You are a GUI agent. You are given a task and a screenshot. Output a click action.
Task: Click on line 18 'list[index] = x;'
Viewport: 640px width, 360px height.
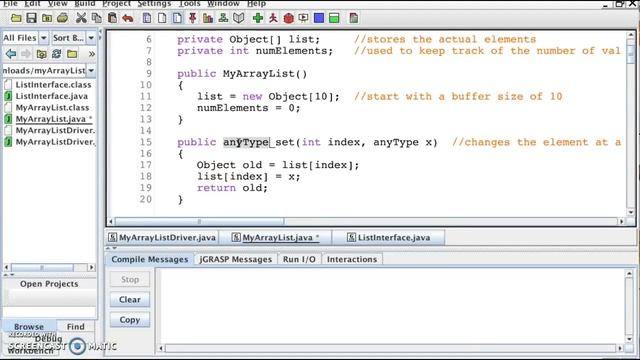click(x=249, y=176)
